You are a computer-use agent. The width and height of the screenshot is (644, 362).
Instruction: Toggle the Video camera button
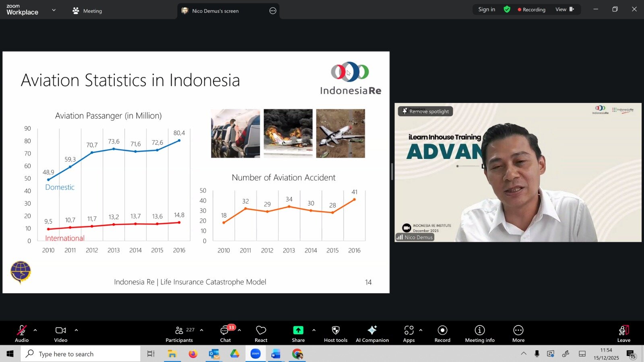click(61, 333)
